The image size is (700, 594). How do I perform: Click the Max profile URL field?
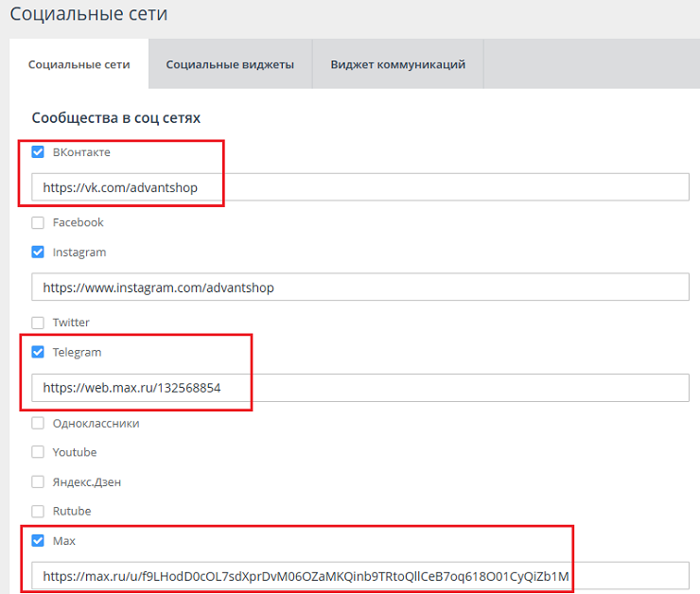(x=359, y=576)
